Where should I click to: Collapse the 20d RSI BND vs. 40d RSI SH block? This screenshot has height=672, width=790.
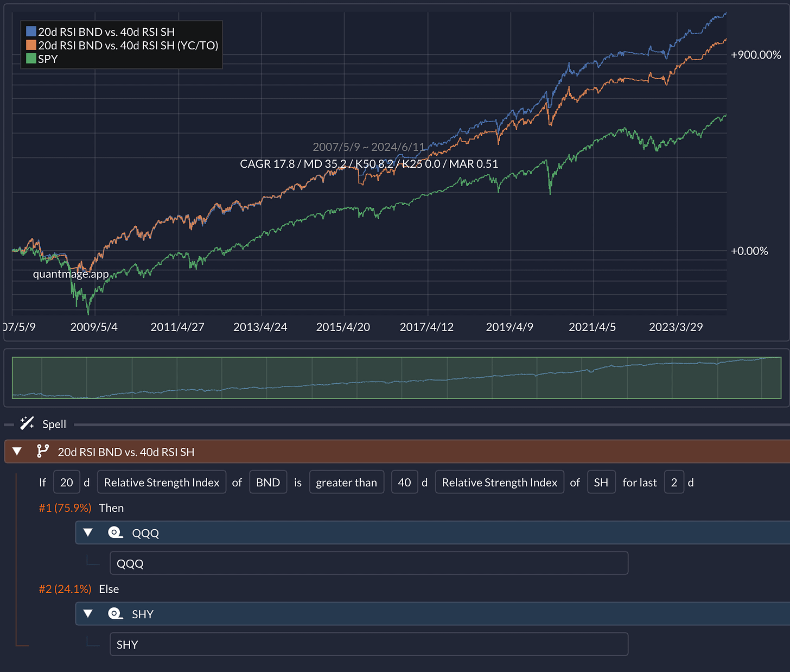(x=17, y=451)
